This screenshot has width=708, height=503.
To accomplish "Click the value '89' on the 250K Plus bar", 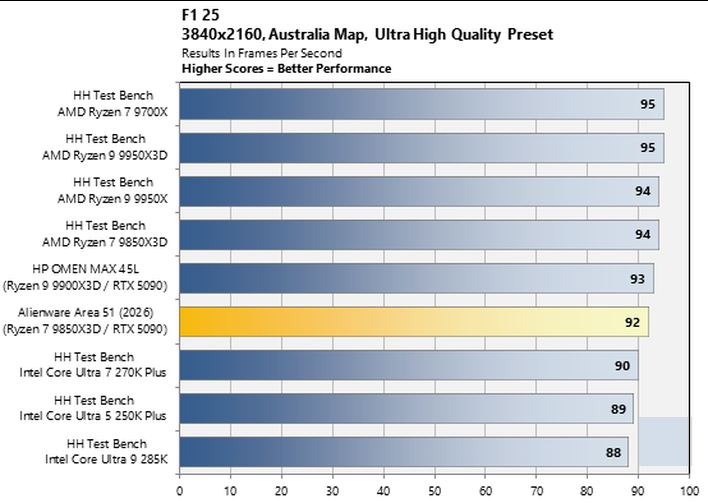I will [x=618, y=409].
